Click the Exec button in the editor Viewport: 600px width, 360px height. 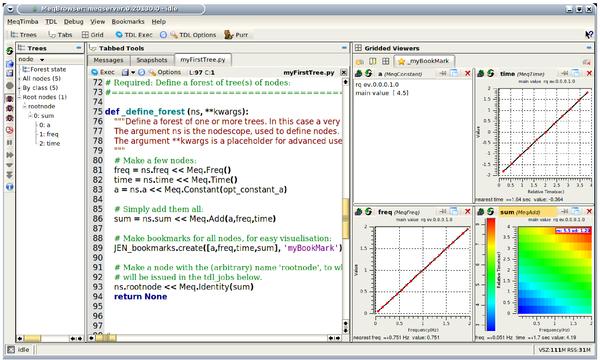103,72
